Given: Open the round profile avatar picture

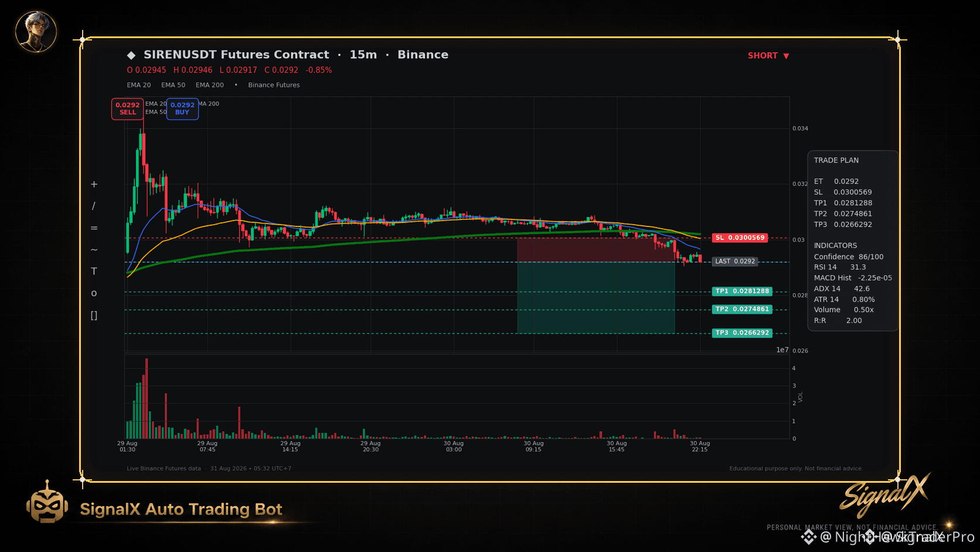Looking at the screenshot, I should [x=36, y=31].
